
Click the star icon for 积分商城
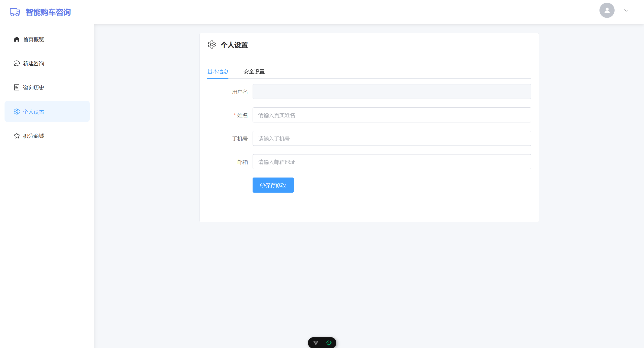point(17,136)
